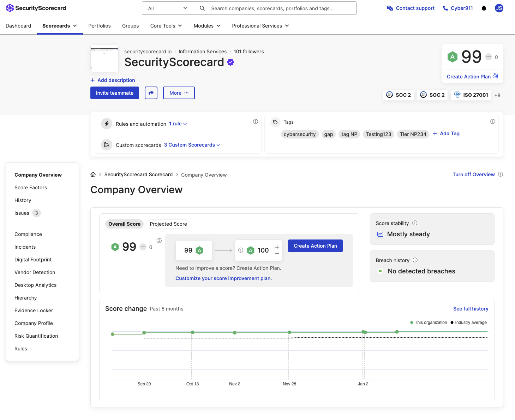515x420 pixels.
Task: Open Score Factors in sidebar
Action: pyautogui.click(x=31, y=188)
